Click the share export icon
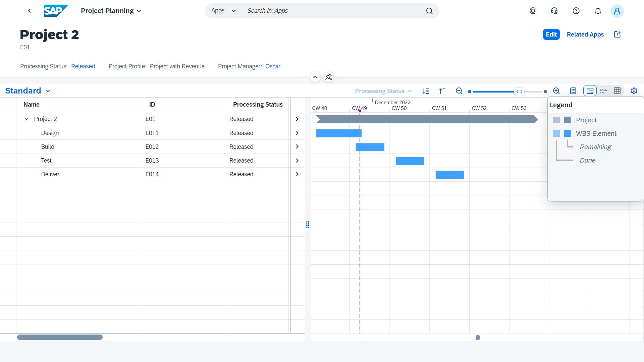 [617, 35]
